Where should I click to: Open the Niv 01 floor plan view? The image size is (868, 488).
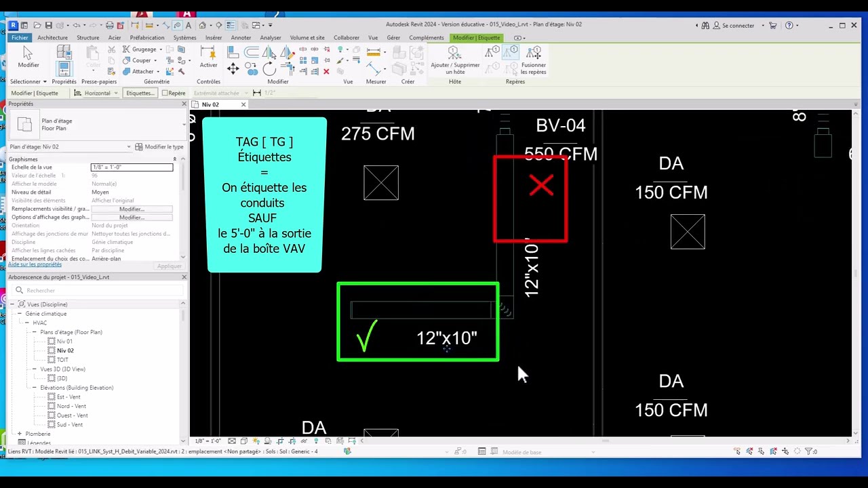click(64, 342)
